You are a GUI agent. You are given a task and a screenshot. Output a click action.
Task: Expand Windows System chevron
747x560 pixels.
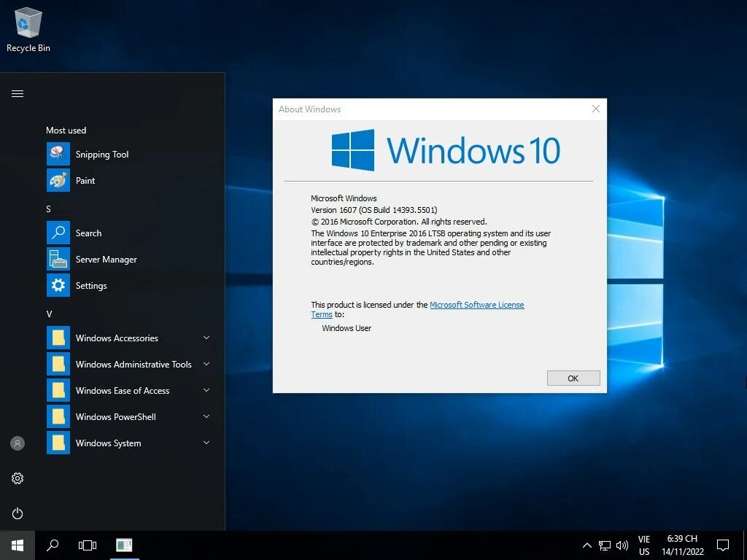coord(206,443)
